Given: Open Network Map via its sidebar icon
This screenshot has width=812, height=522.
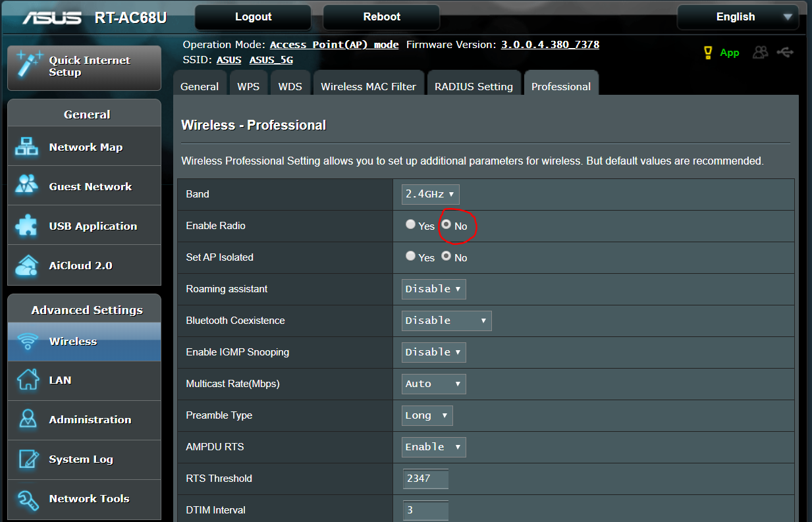Looking at the screenshot, I should click(x=26, y=147).
